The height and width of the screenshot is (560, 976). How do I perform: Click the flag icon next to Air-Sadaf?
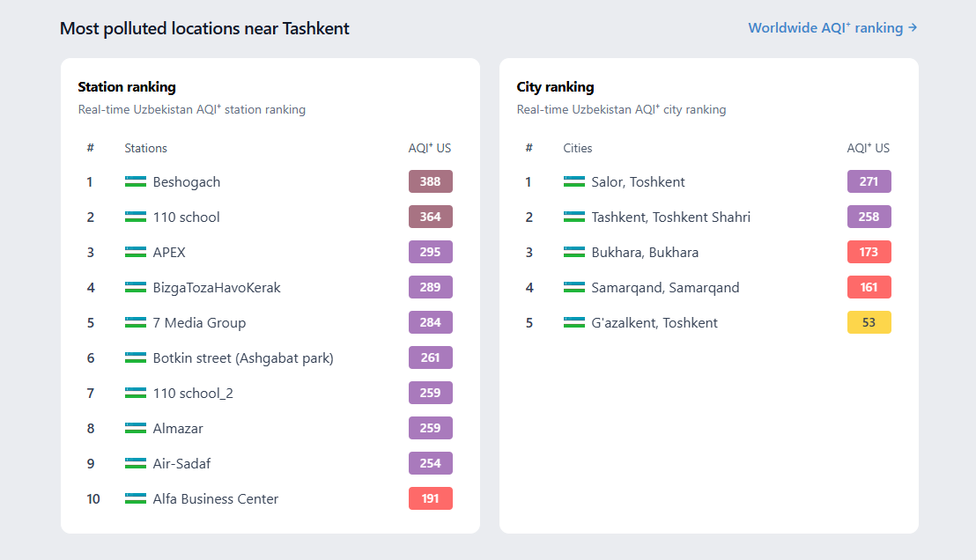tap(135, 463)
